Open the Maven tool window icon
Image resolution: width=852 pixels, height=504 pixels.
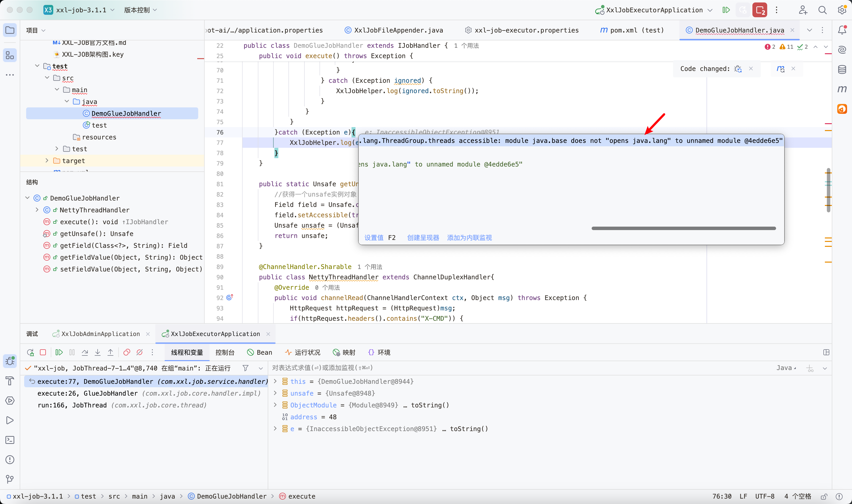point(842,89)
